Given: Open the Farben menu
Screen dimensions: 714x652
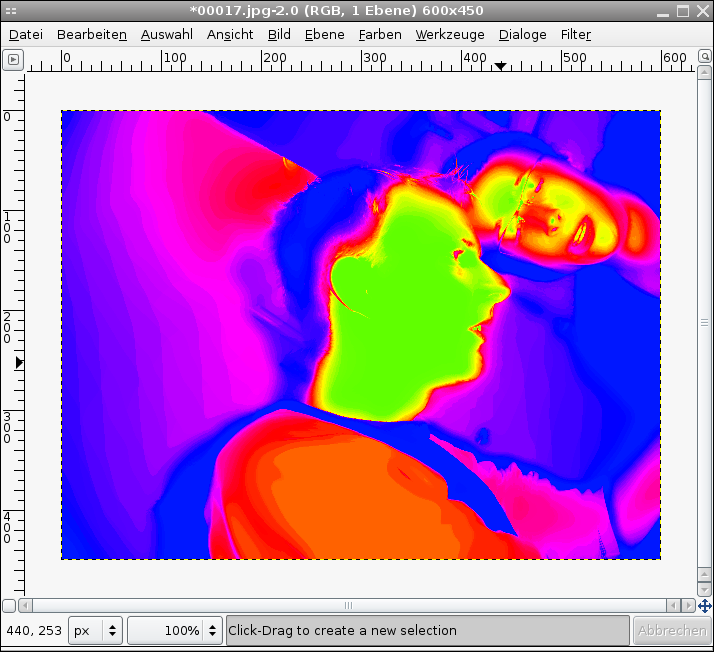Looking at the screenshot, I should click(380, 35).
